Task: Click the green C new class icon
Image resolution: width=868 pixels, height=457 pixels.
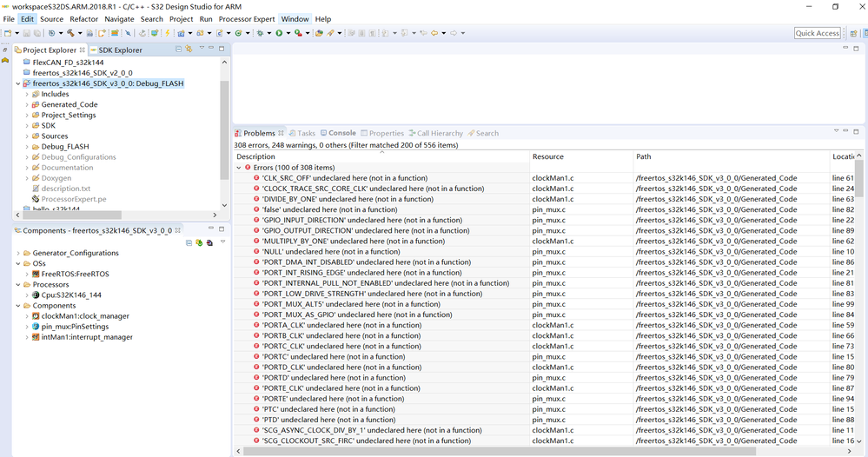Action: click(x=238, y=33)
